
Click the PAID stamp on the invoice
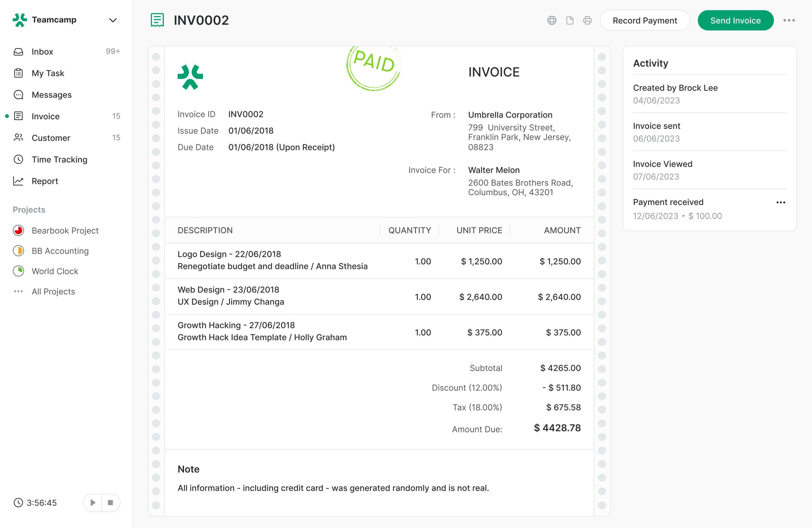pyautogui.click(x=374, y=67)
